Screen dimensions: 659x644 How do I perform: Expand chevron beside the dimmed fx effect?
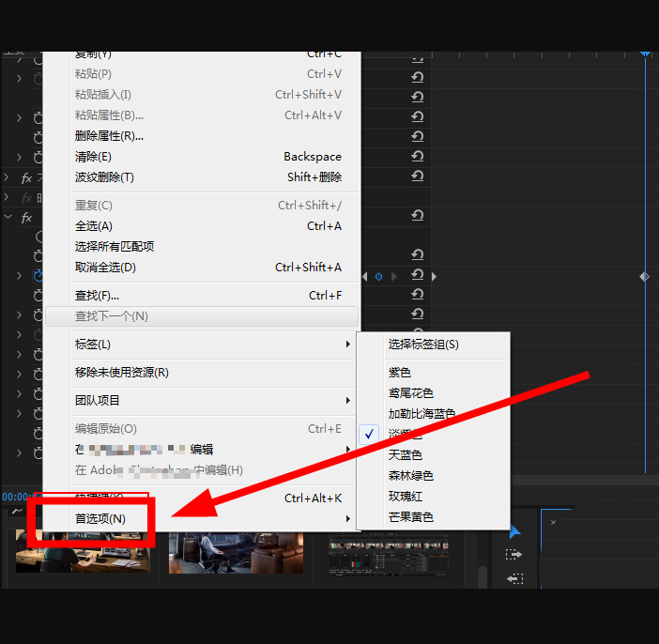point(7,197)
